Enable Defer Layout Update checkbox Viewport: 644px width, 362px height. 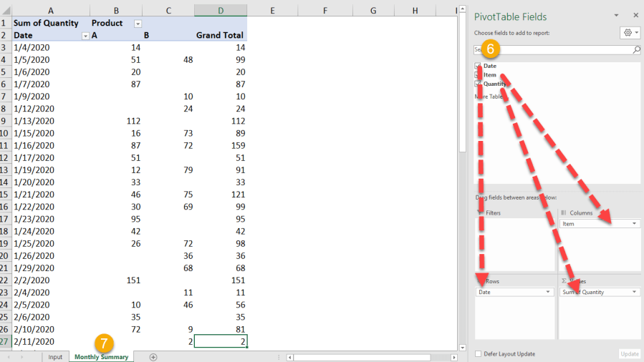tap(479, 354)
